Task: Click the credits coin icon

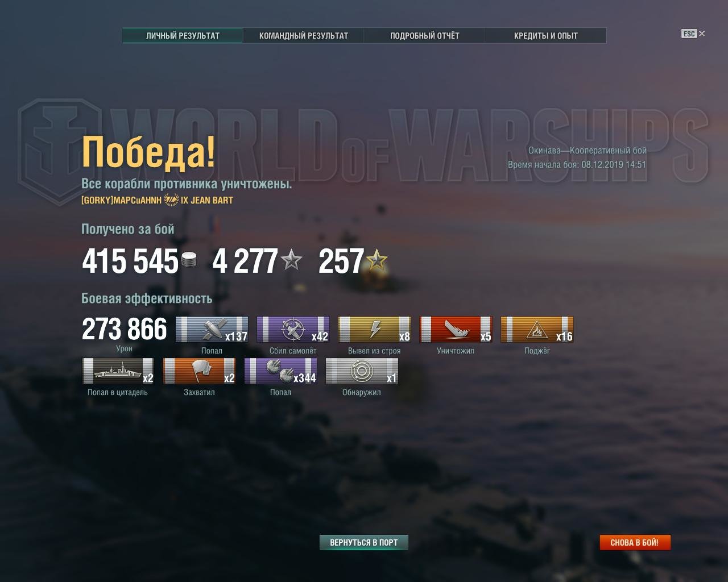Action: tap(189, 260)
